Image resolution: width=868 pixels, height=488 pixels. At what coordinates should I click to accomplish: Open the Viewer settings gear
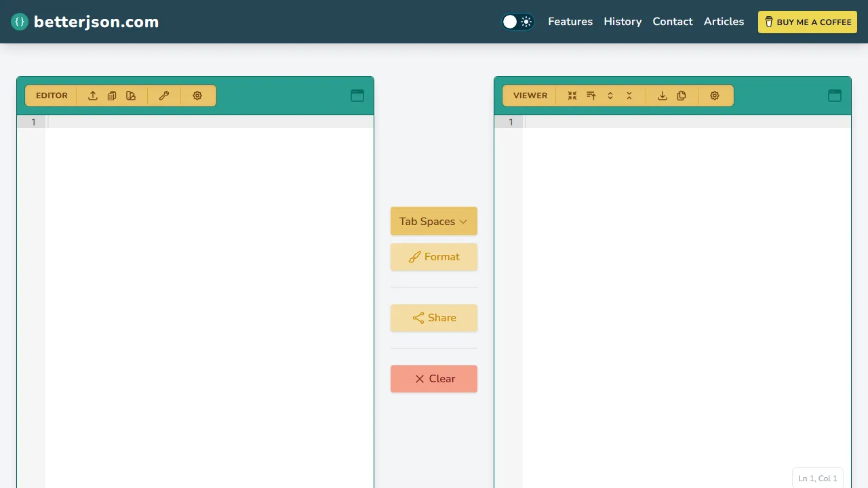(715, 96)
